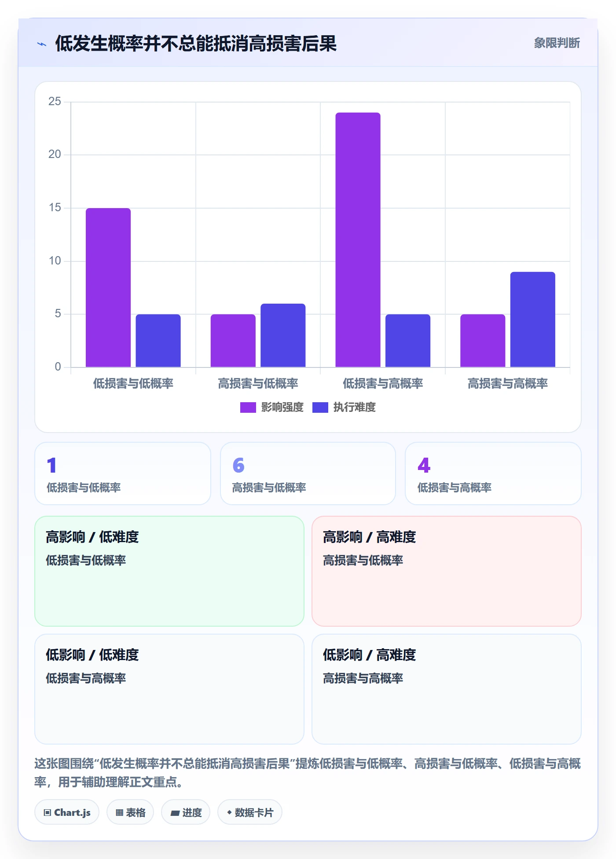Viewport: 616px width, 859px height.
Task: Click the 数据卡片 chip diamond icon
Action: tap(229, 812)
